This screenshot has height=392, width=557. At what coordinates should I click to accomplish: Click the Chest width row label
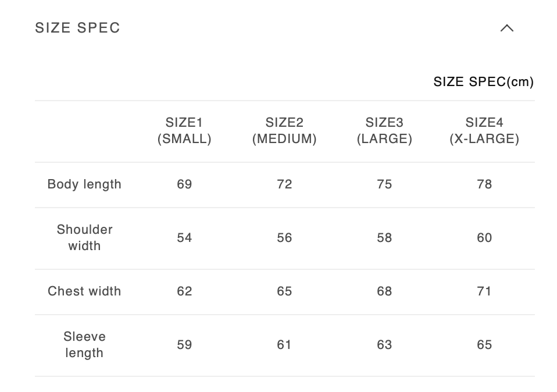pyautogui.click(x=84, y=291)
